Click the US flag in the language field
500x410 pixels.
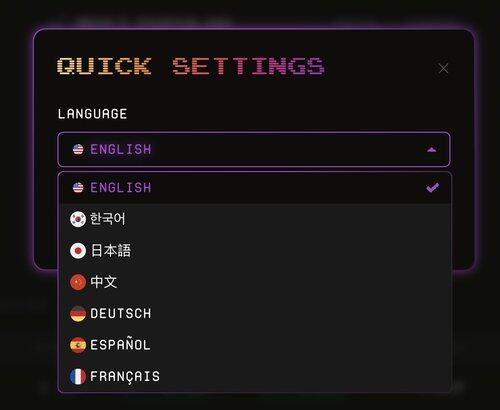tap(78, 149)
